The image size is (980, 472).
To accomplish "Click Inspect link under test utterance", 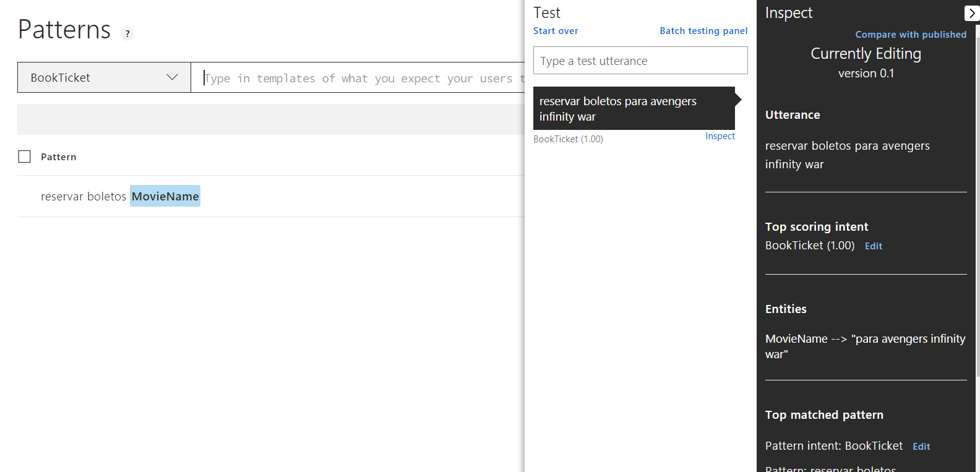I will click(x=720, y=136).
